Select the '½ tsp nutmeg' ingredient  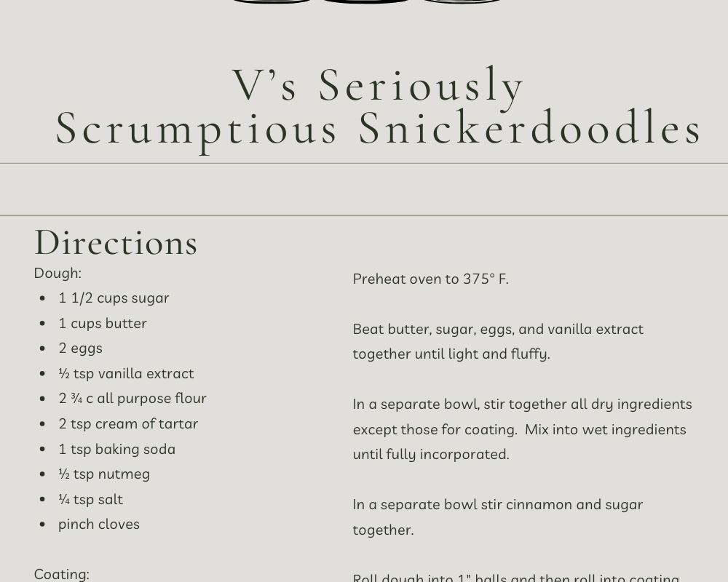click(x=104, y=474)
